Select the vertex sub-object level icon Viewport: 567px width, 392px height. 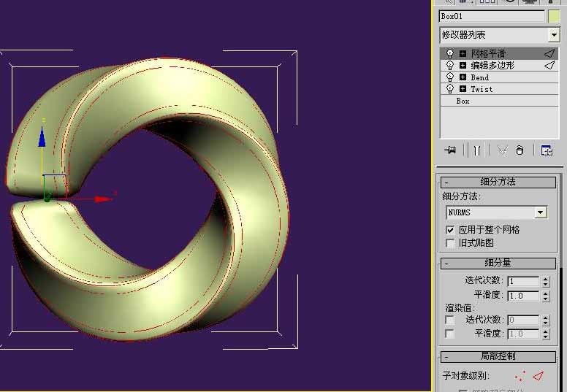(x=520, y=376)
